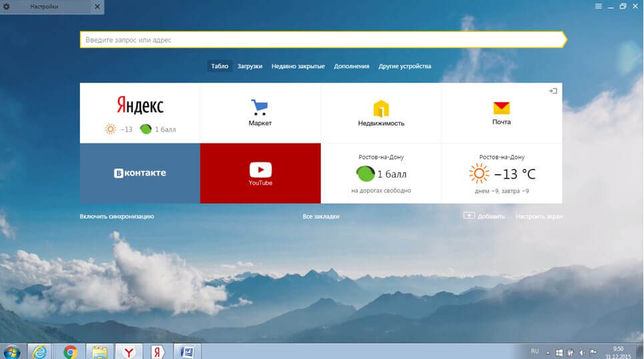Click the address bar search field
Image resolution: width=644 pixels, height=359 pixels.
click(x=320, y=40)
